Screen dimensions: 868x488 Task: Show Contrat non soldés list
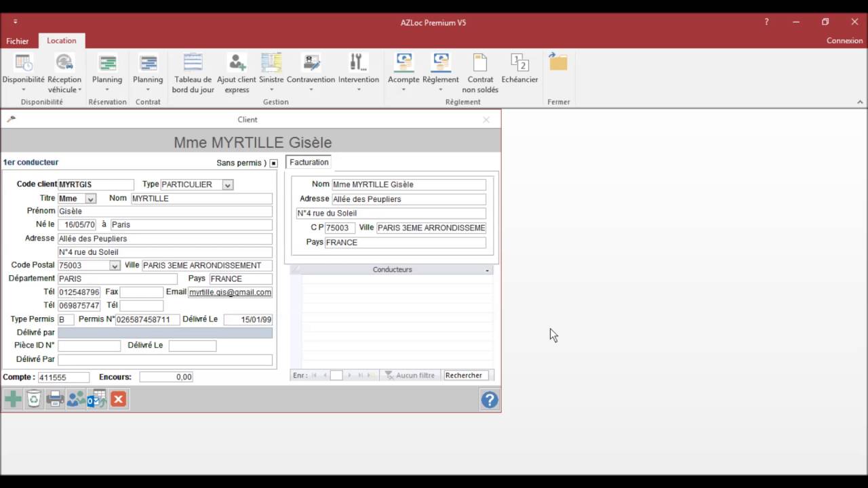480,73
